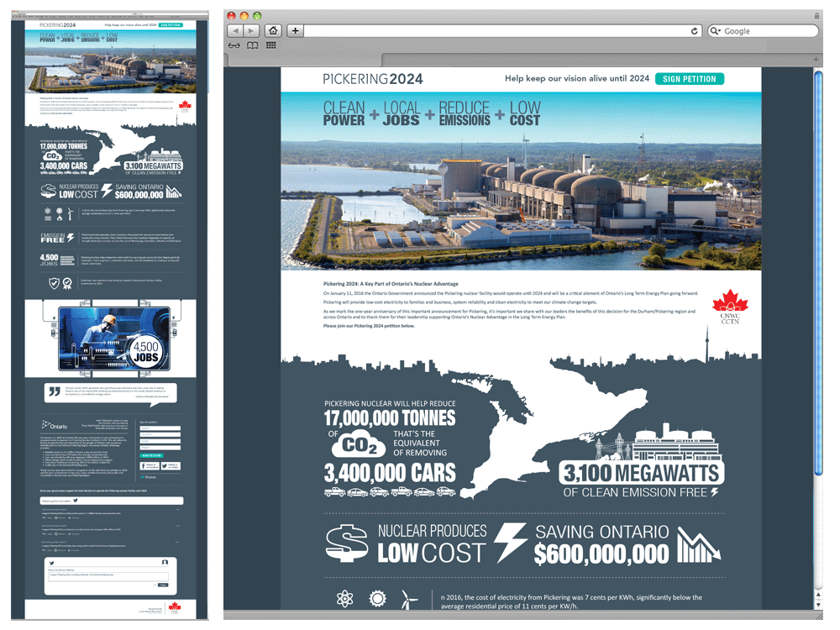
Task: Reload the page with the refresh icon
Action: point(695,31)
